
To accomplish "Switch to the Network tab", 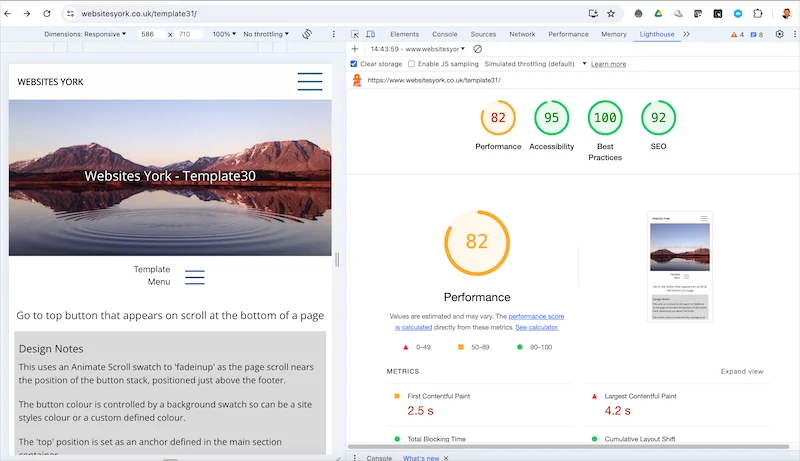I will (522, 34).
